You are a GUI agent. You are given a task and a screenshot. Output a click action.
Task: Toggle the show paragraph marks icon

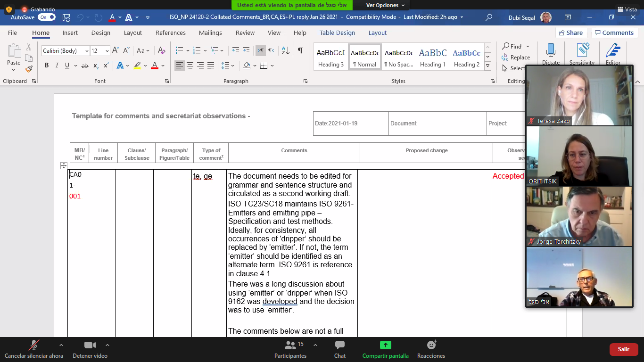pos(300,50)
